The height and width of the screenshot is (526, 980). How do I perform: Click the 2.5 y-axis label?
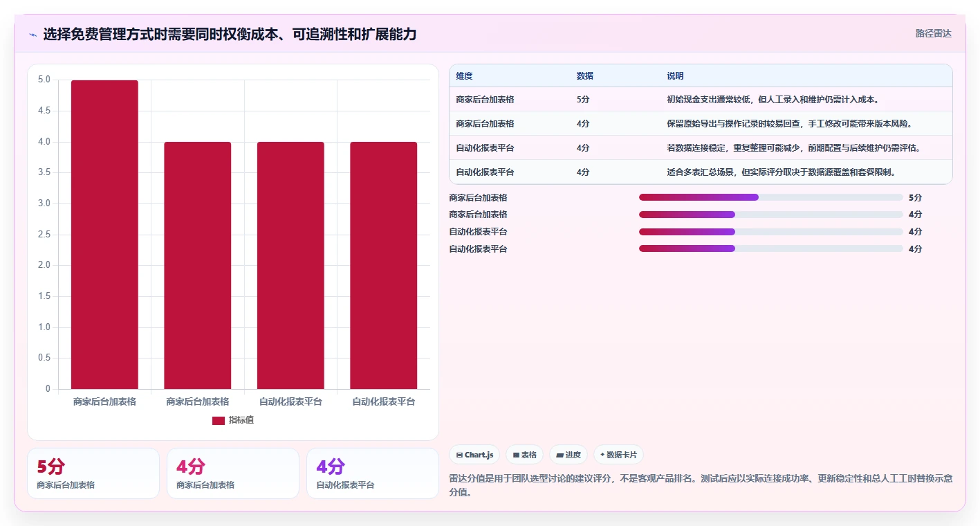click(x=44, y=235)
